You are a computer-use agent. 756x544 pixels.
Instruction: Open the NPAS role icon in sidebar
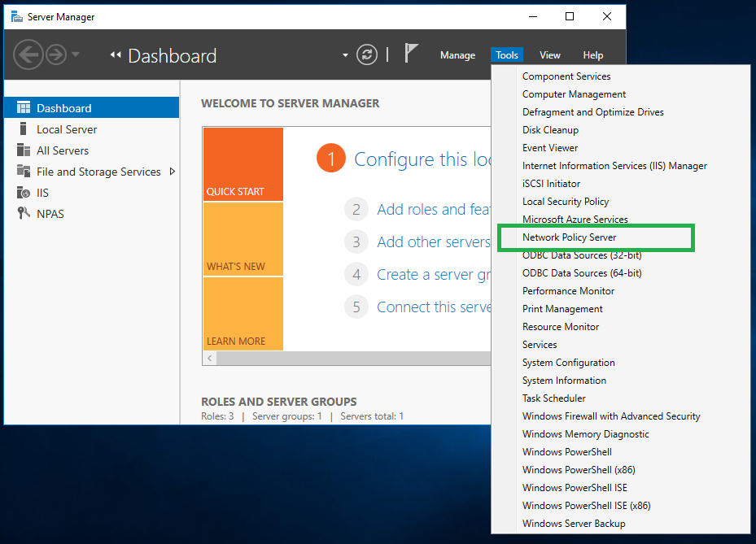tap(23, 214)
